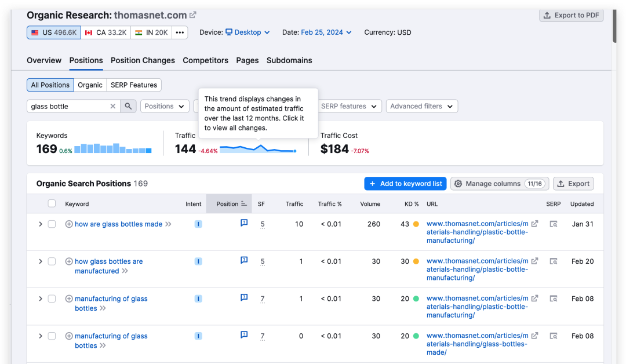Click the table Export button
Viewport: 626px width, 364px height.
coord(574,184)
